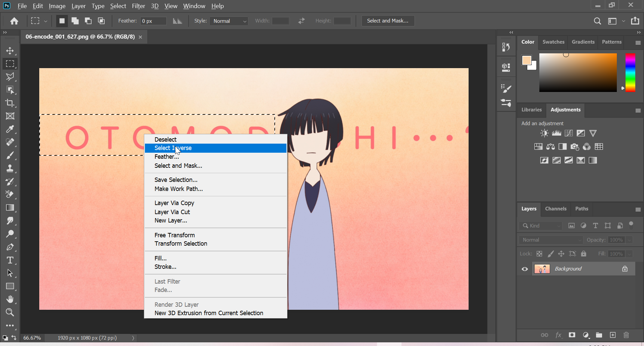The image size is (644, 346).
Task: Click the Select and Mask... options bar button
Action: coord(388,21)
